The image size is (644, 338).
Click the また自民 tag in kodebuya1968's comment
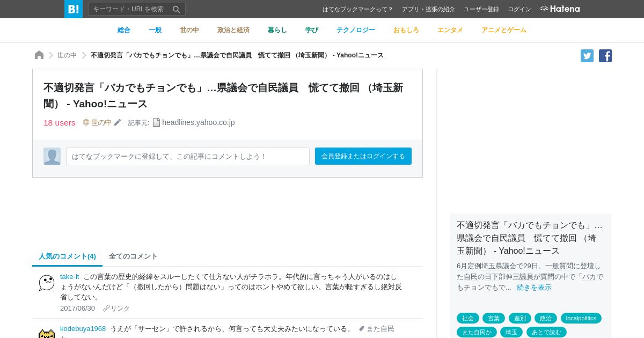380,329
